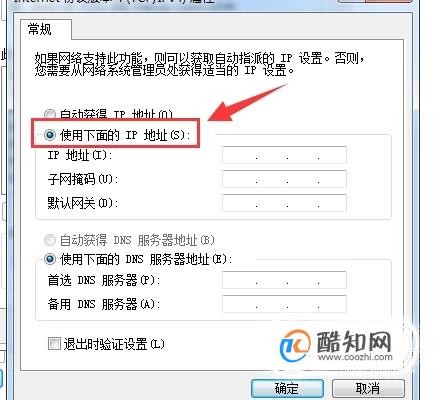Viewport: 440px width, 400px height.
Task: Click the 默认网关 input field
Action: pos(284,203)
